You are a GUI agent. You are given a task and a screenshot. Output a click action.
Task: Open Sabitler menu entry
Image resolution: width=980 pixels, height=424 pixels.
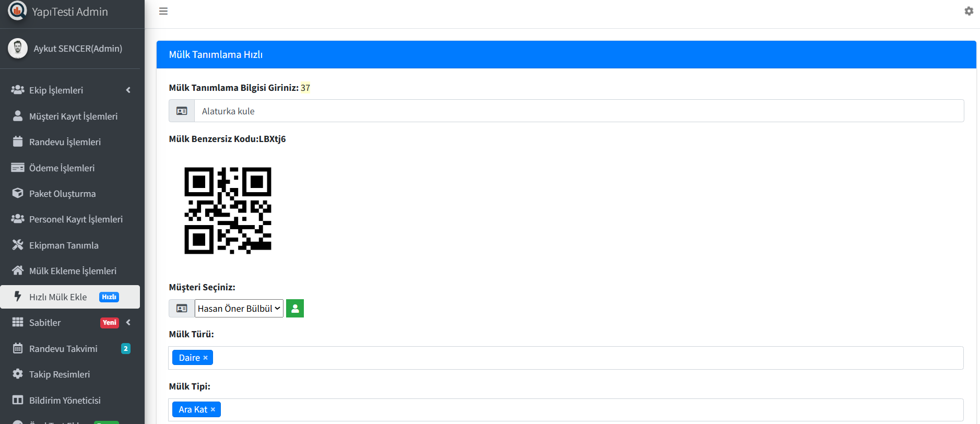(70, 322)
